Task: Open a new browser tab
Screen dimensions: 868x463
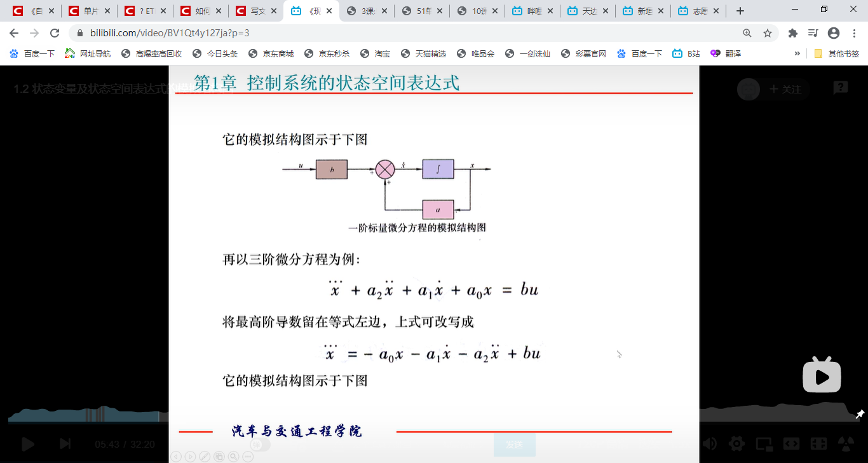Action: [740, 11]
